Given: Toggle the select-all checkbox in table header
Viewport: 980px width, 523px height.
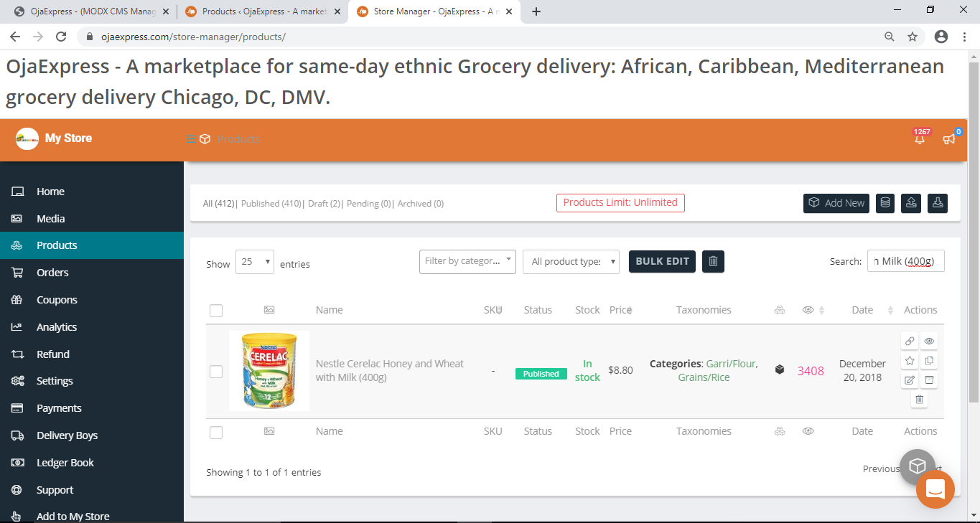Looking at the screenshot, I should (216, 311).
